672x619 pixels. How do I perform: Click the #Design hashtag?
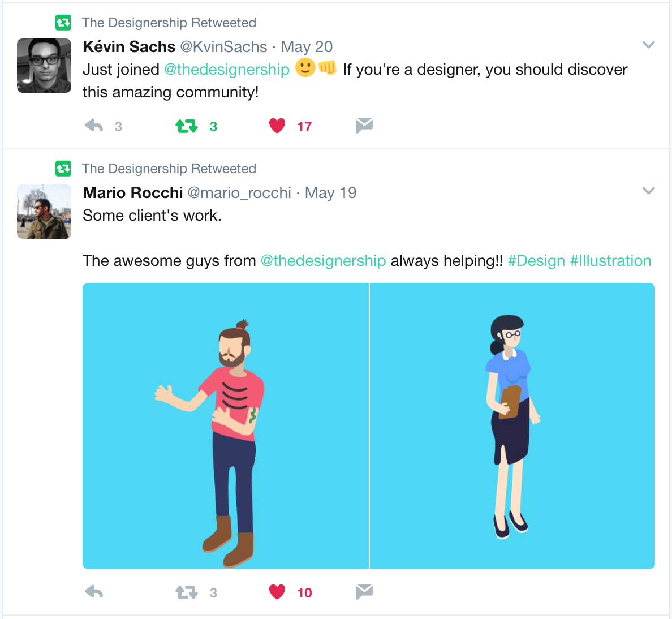pos(536,261)
